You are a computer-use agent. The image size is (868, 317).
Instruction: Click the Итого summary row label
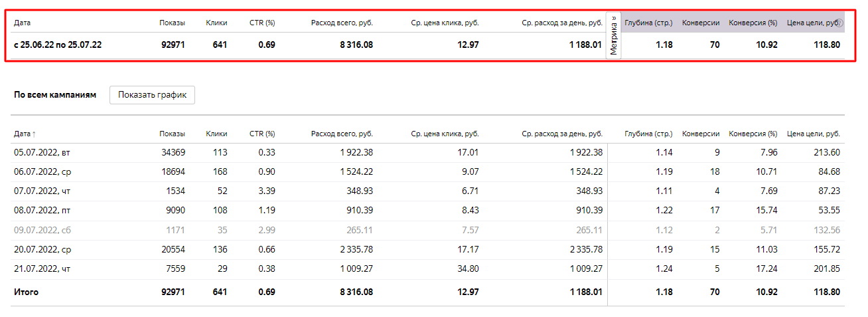coord(26,292)
